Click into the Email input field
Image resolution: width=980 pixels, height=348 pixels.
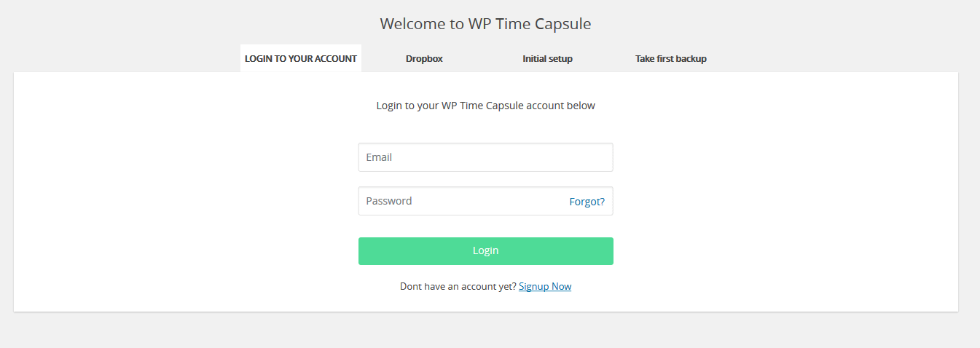[485, 157]
